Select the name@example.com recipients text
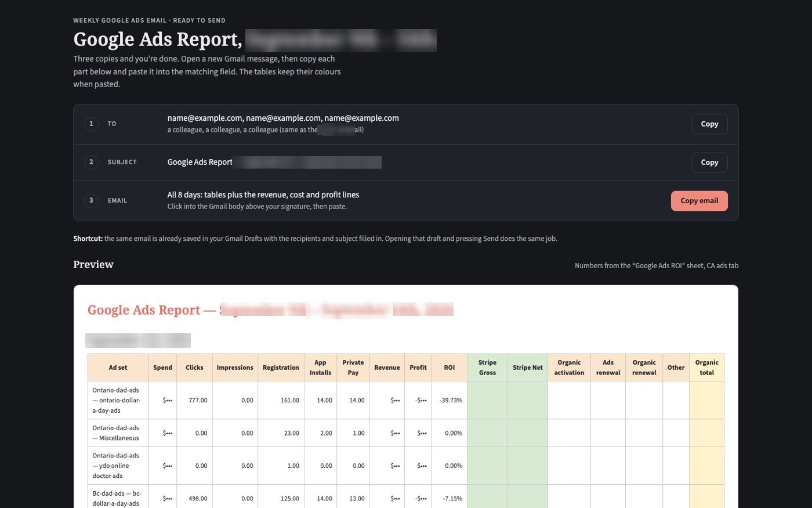Image resolution: width=812 pixels, height=508 pixels. (283, 118)
